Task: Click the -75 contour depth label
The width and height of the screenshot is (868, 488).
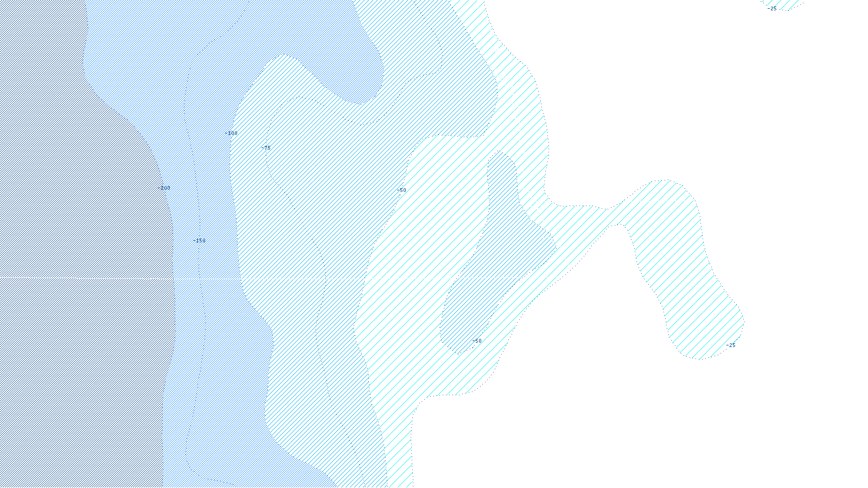Action: coord(266,148)
